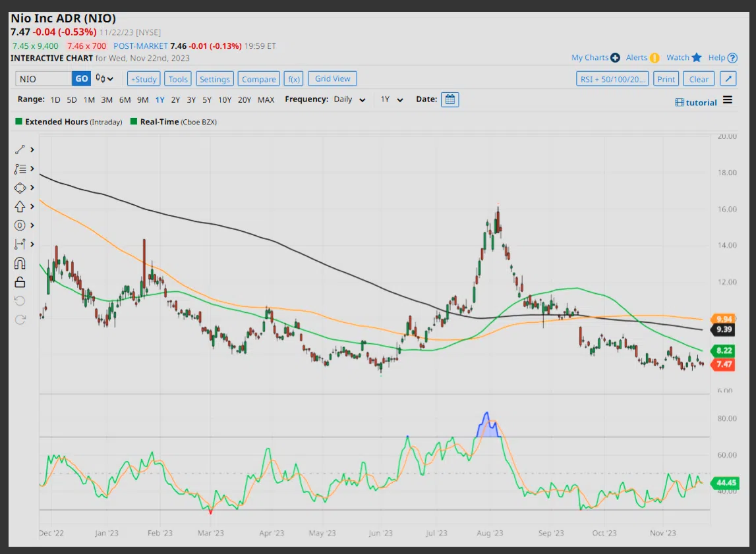This screenshot has height=554, width=756.
Task: Select the trend line drawing tool
Action: [x=20, y=150]
